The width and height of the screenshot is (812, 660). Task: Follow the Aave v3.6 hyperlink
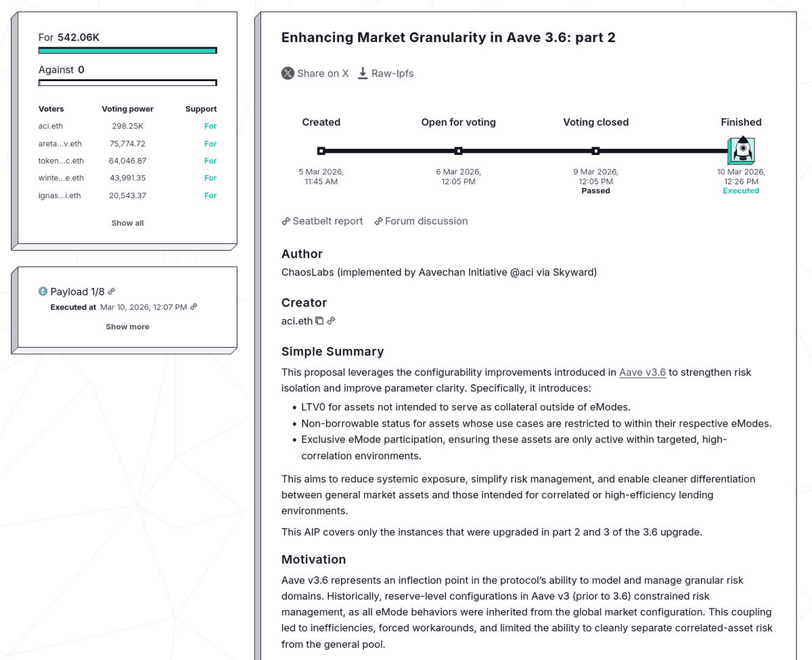click(642, 373)
